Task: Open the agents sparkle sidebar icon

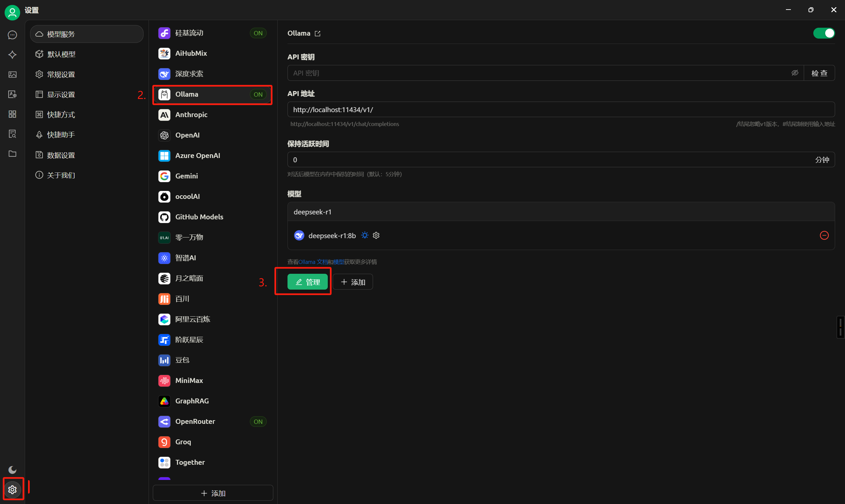Action: (12, 55)
